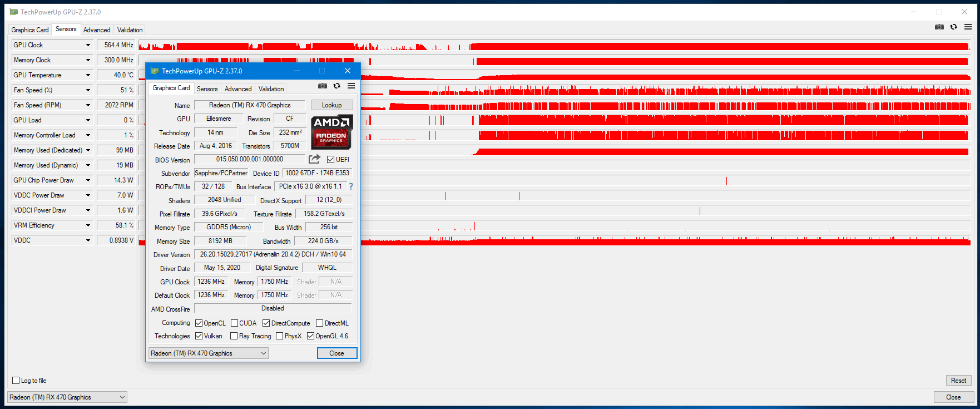Image resolution: width=980 pixels, height=409 pixels.
Task: Toggle the OpenGL 4.6 checkbox
Action: [x=310, y=336]
